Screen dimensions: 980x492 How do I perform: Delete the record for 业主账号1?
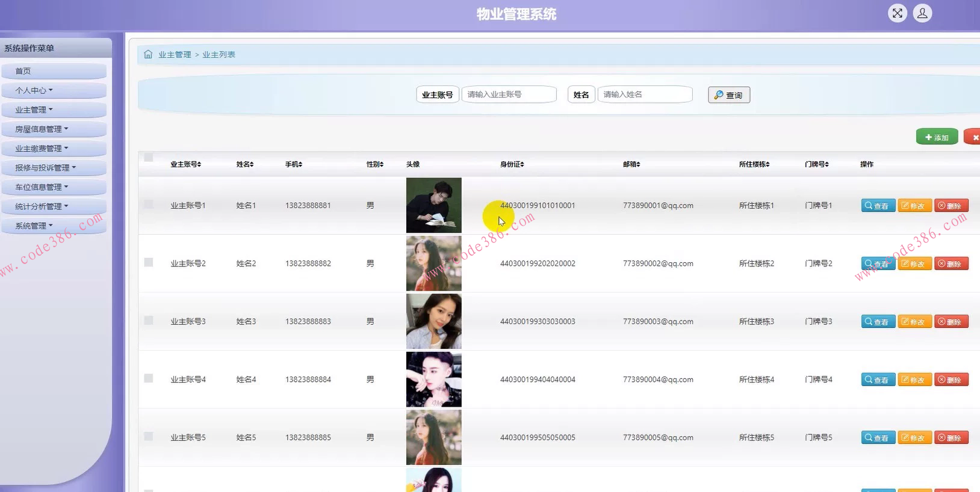pyautogui.click(x=951, y=206)
